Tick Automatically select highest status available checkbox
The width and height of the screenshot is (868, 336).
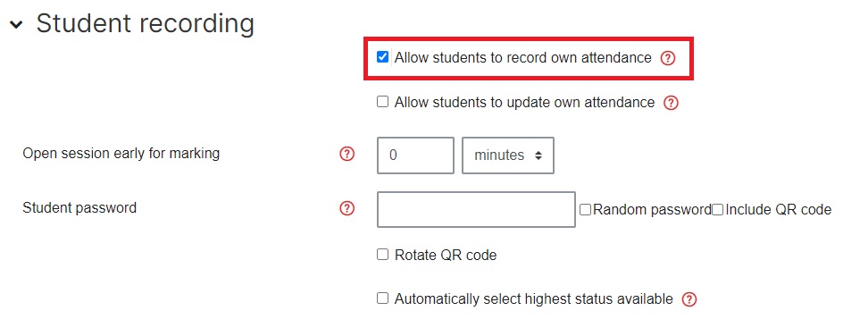tap(382, 298)
